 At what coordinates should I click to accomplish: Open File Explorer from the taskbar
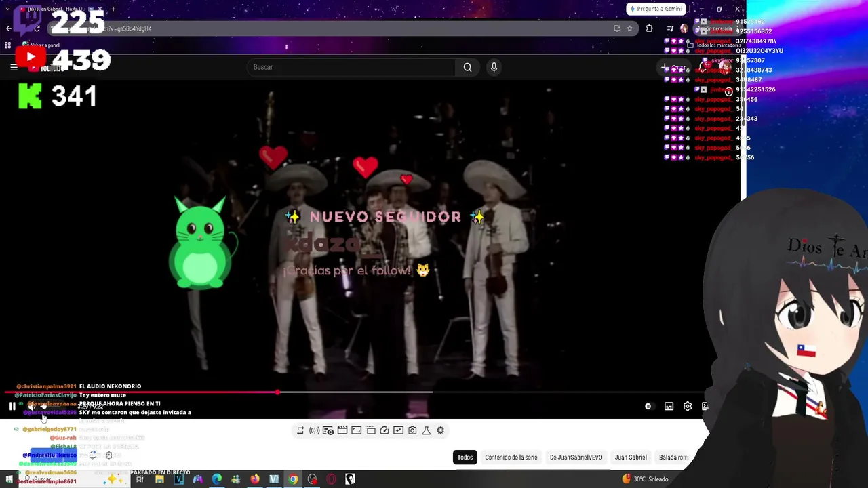(159, 479)
